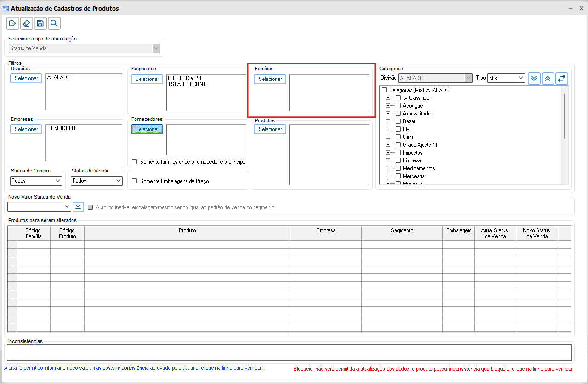Click the exit door icon in the toolbar
588x384 pixels.
[13, 23]
